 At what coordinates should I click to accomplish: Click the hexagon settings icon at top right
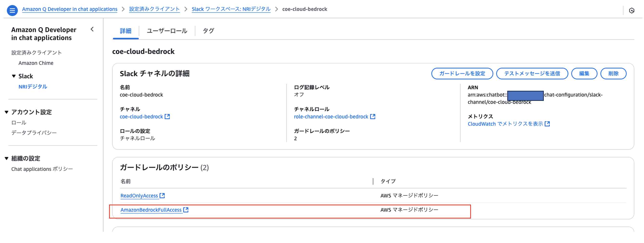tap(632, 11)
